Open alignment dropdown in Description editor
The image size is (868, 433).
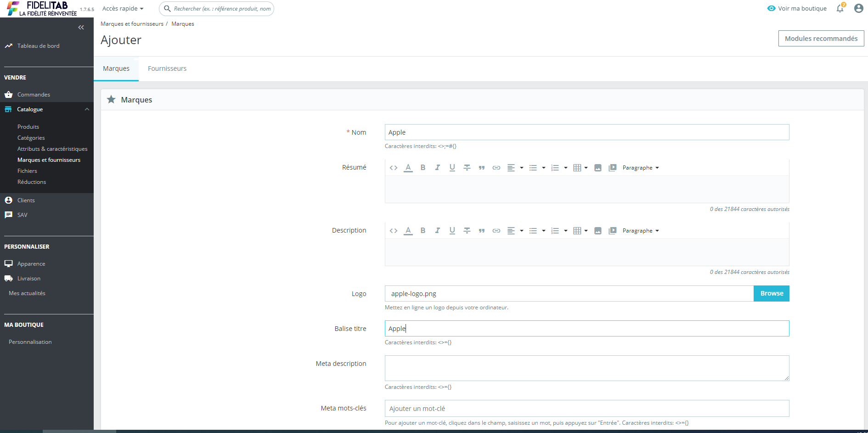[x=515, y=231]
